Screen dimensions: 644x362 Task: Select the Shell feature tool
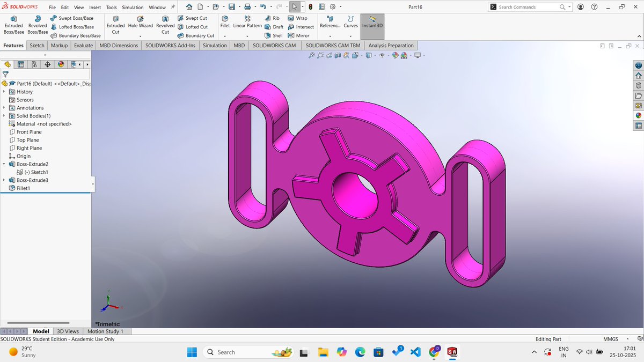274,35
